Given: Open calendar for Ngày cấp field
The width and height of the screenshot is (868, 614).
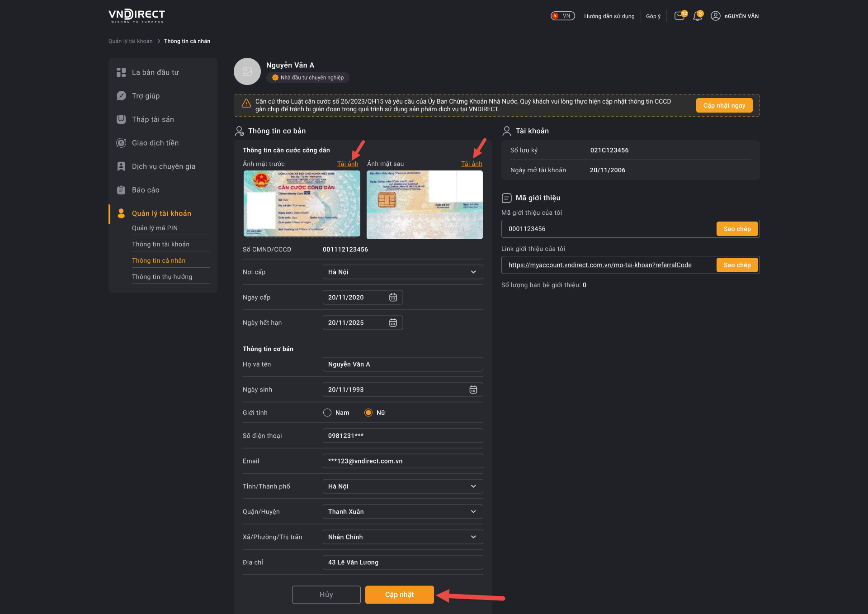Looking at the screenshot, I should (x=393, y=297).
